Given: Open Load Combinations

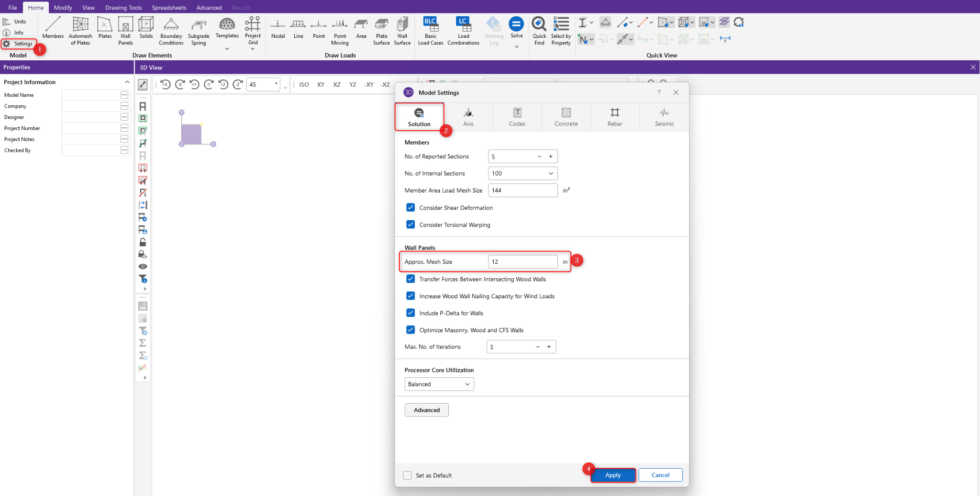Looking at the screenshot, I should 463,31.
